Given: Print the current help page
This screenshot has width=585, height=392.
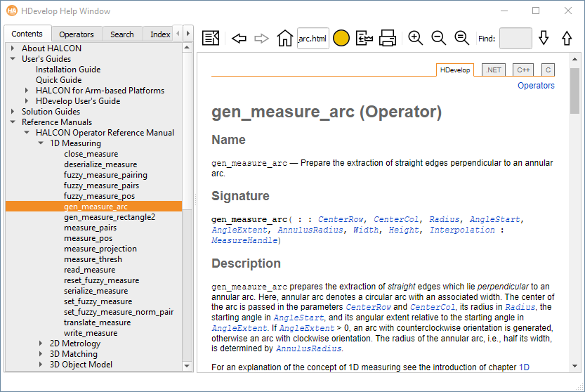Looking at the screenshot, I should point(388,38).
